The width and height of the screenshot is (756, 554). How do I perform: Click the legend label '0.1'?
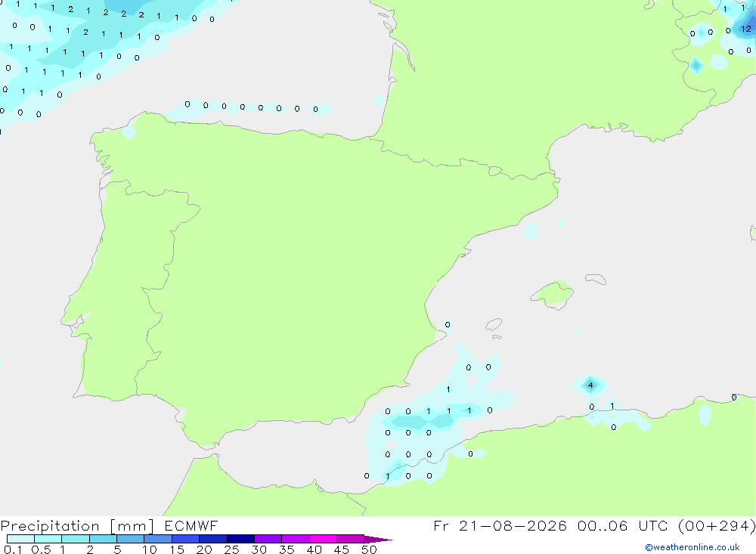[13, 549]
